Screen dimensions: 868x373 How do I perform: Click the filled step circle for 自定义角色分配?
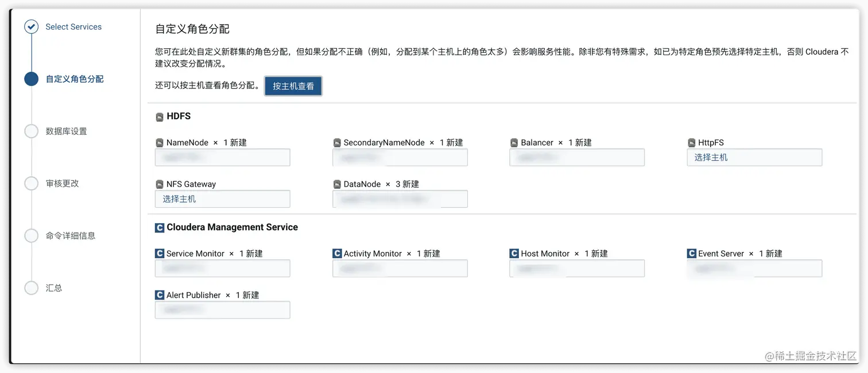pyautogui.click(x=31, y=79)
